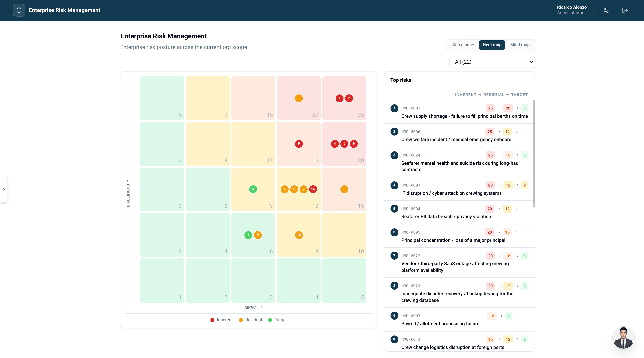Screen dimensions: 644x358
Task: Click orange residual marker 9 in cell 6
Action: click(x=258, y=235)
